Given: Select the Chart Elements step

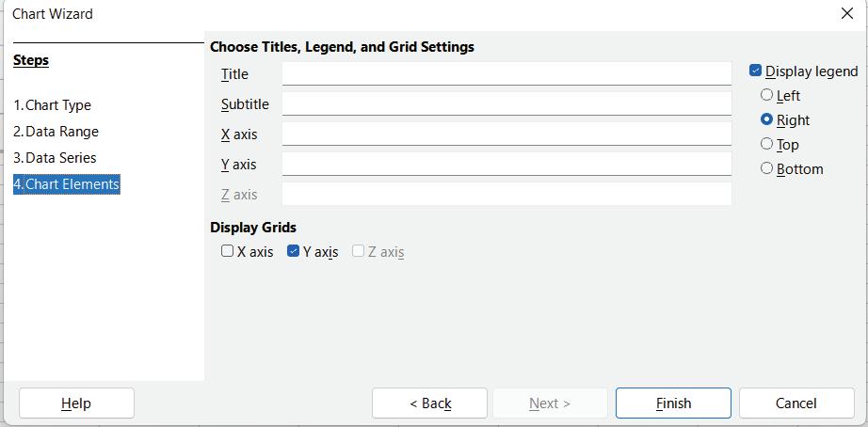Looking at the screenshot, I should (x=67, y=184).
